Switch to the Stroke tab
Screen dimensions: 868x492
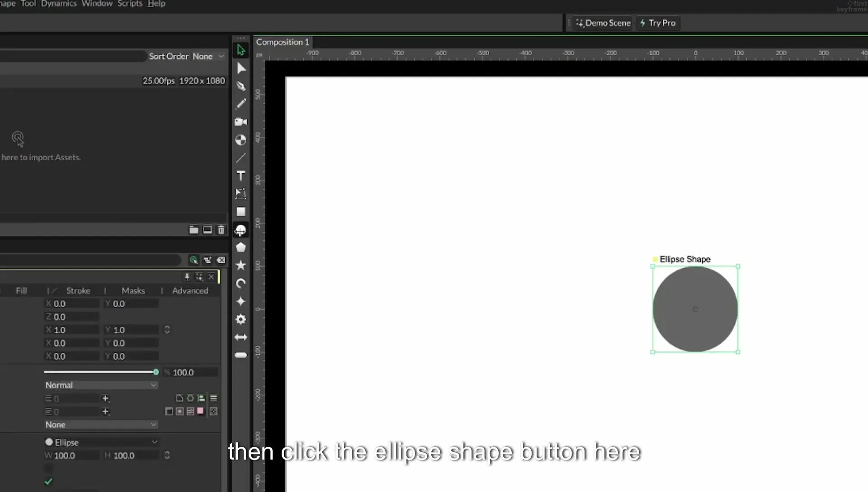[78, 291]
